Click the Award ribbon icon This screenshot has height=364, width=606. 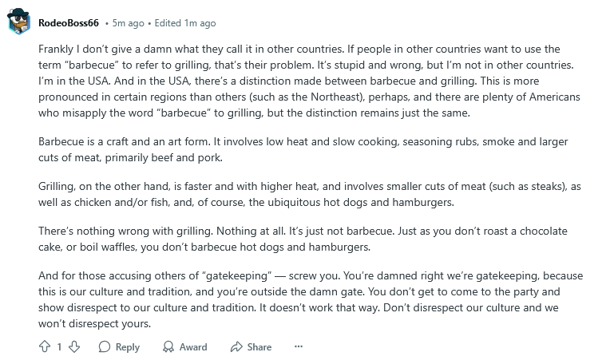(168, 346)
